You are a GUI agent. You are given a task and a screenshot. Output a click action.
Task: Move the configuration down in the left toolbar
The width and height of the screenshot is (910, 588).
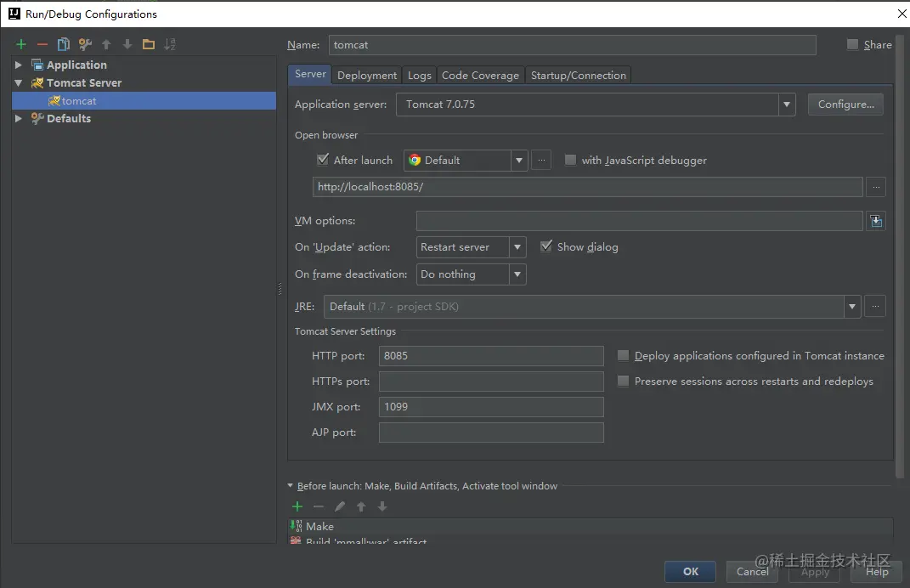point(127,44)
